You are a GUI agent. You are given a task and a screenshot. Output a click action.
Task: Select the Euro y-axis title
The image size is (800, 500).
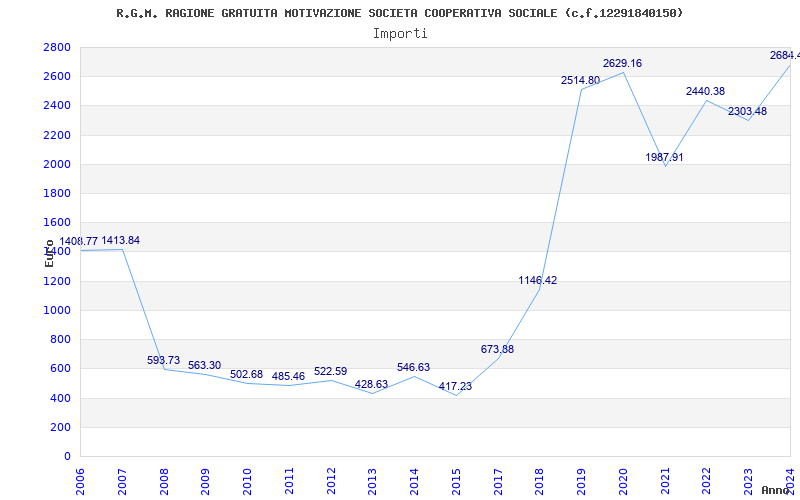pos(49,253)
